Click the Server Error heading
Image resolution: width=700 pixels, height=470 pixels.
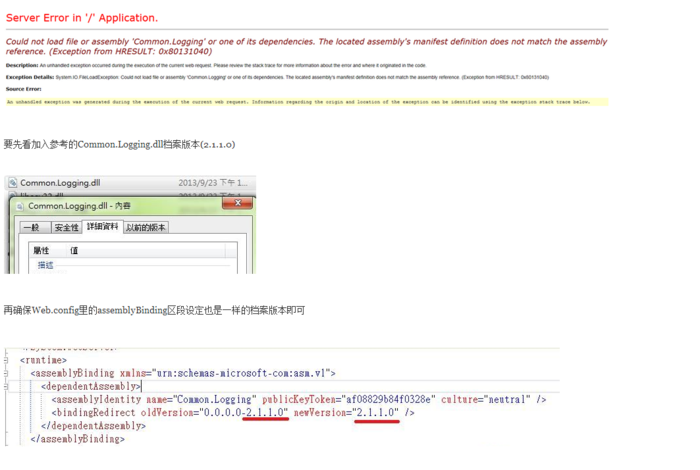coord(82,18)
